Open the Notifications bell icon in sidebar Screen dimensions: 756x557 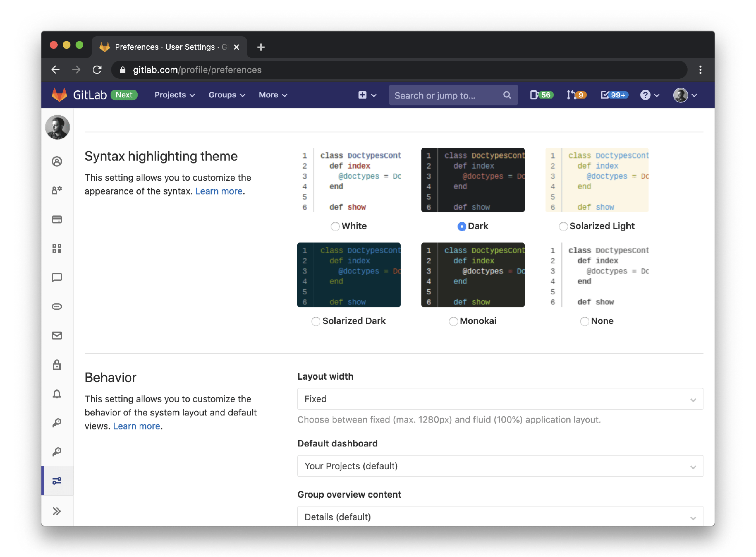click(x=57, y=394)
